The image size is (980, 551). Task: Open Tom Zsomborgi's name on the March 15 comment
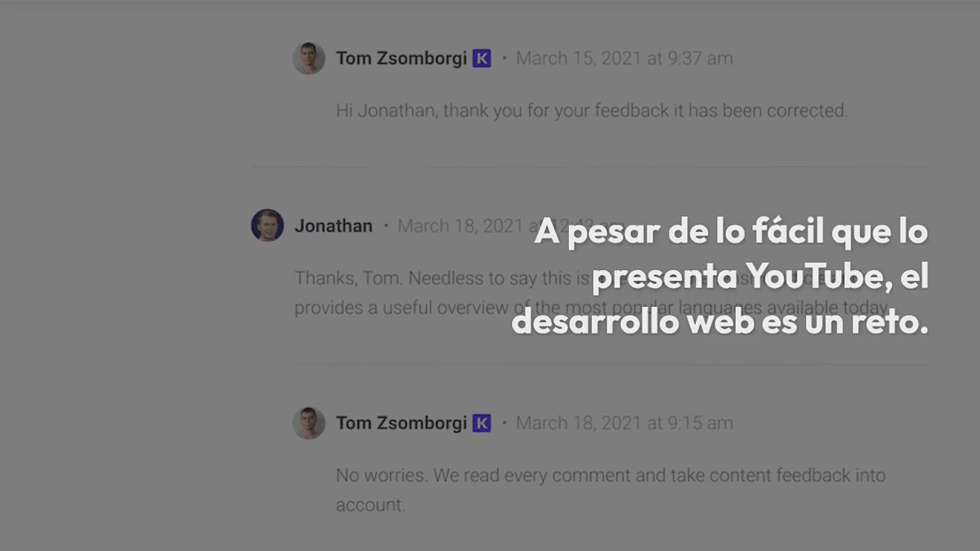tap(401, 58)
